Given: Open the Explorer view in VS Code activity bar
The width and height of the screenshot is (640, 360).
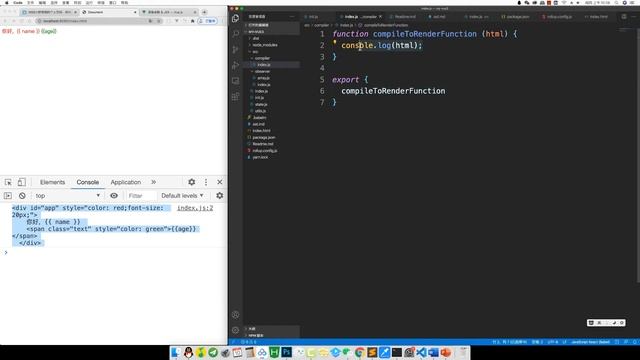Looking at the screenshot, I should (236, 18).
